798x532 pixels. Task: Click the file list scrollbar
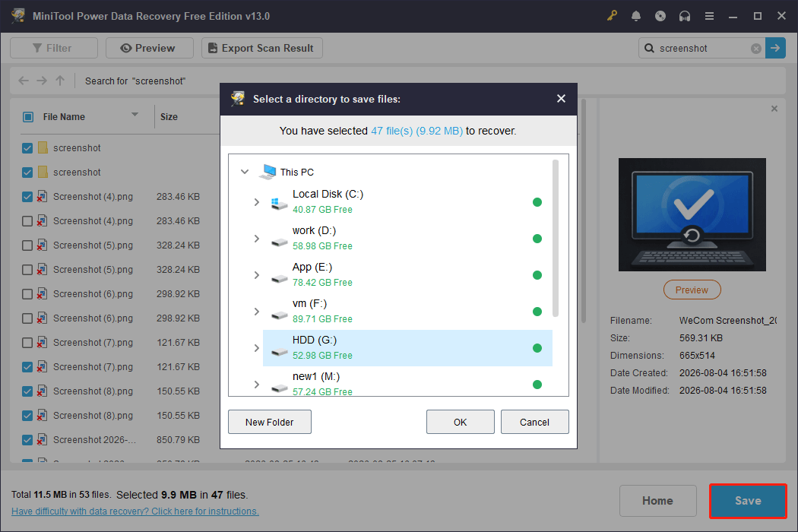click(x=584, y=211)
